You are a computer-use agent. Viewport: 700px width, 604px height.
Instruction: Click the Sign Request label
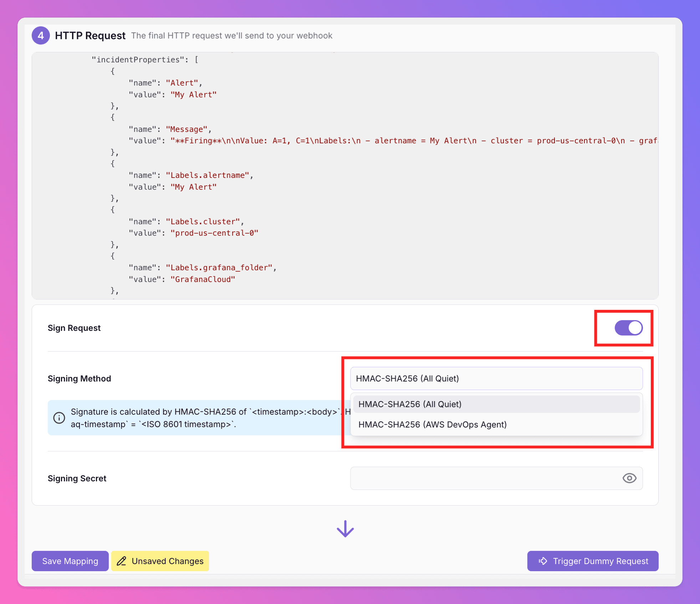[x=74, y=328]
